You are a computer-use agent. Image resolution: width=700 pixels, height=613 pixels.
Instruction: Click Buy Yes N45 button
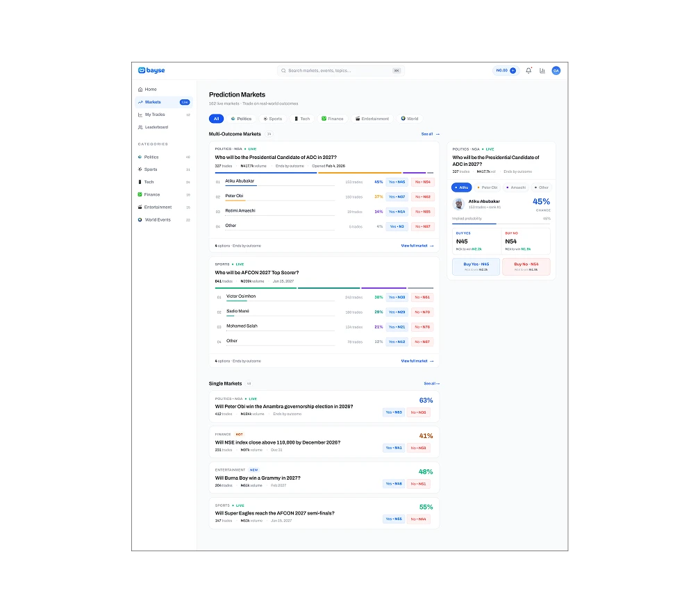[x=476, y=267]
